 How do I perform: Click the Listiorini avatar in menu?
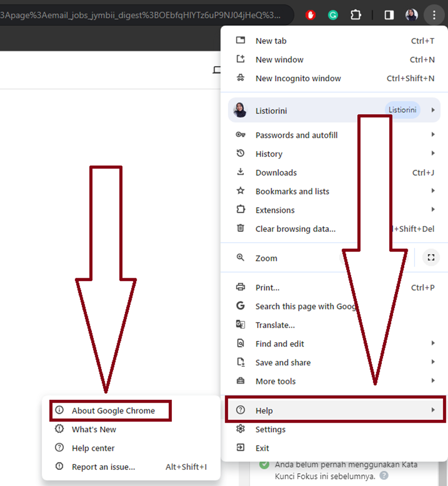point(240,110)
